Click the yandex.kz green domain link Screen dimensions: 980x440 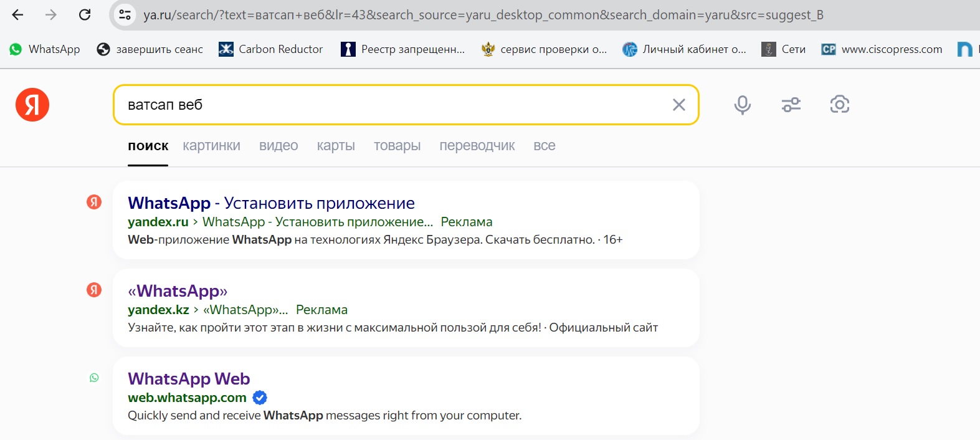[158, 310]
